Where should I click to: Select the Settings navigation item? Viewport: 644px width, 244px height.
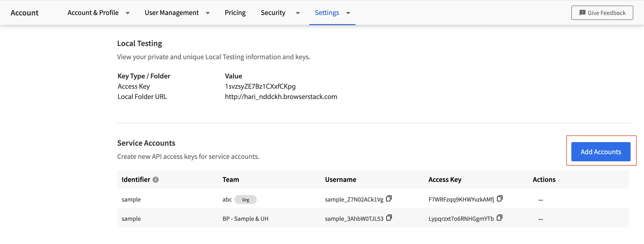coord(327,13)
